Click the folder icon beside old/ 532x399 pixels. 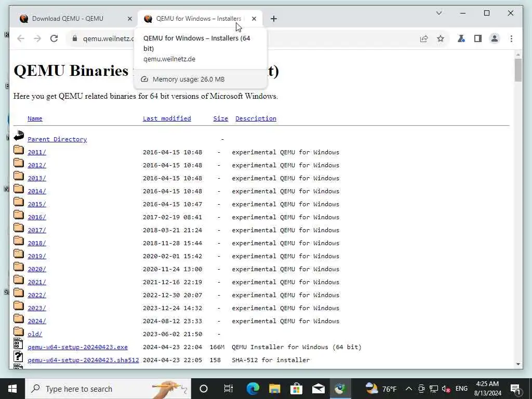click(19, 331)
